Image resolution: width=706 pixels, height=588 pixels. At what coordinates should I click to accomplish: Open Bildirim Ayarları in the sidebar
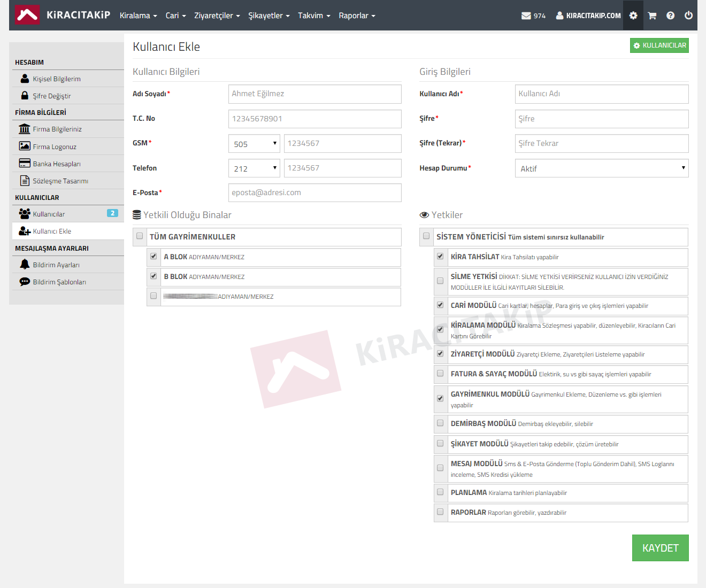(x=56, y=265)
